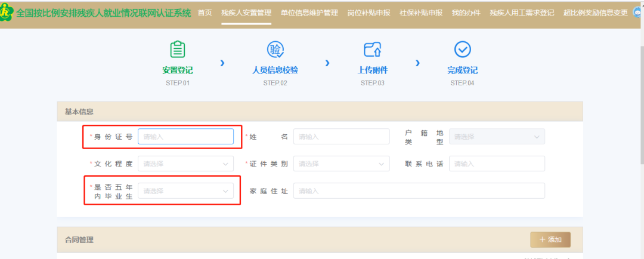Open the 首页 menu item

tap(205, 13)
